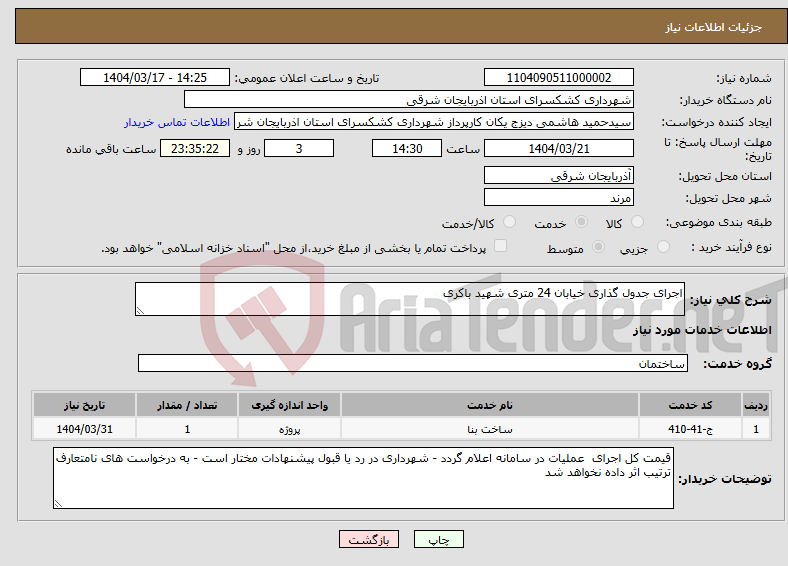Click the deadline time field 14:30
Image resolution: width=788 pixels, height=566 pixels.
(x=407, y=148)
